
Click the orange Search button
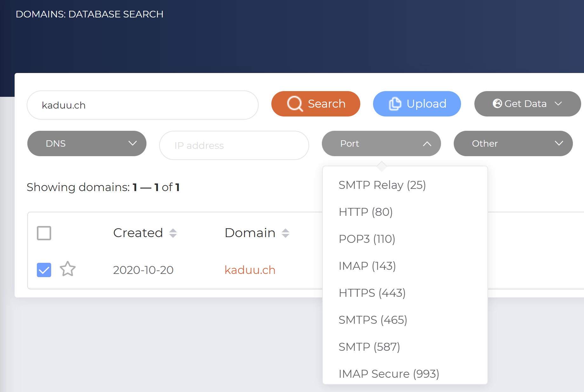(316, 104)
